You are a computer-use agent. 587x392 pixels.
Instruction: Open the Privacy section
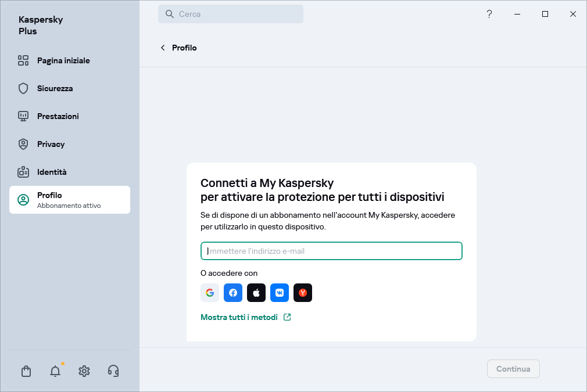tap(51, 144)
